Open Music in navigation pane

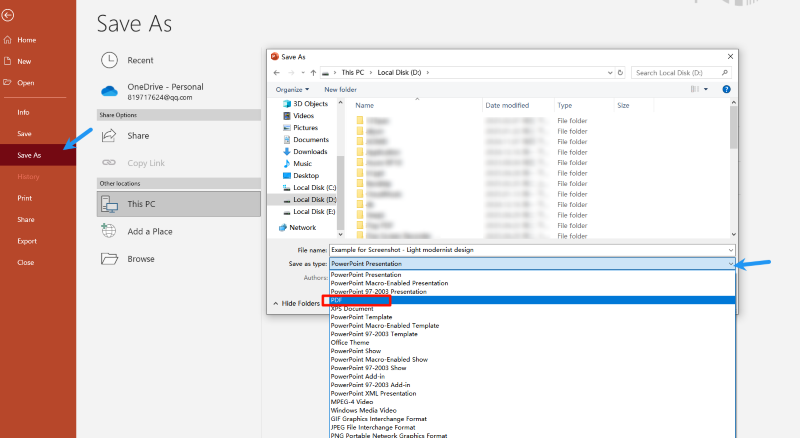pyautogui.click(x=297, y=164)
